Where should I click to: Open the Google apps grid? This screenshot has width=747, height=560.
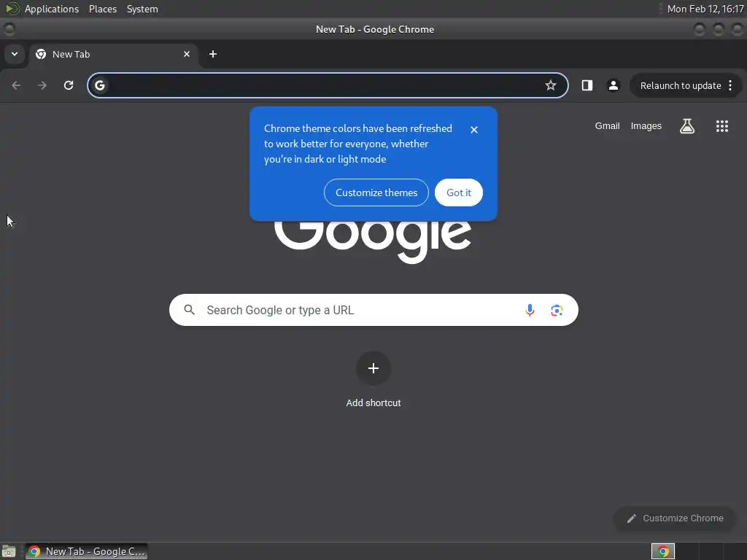point(721,126)
